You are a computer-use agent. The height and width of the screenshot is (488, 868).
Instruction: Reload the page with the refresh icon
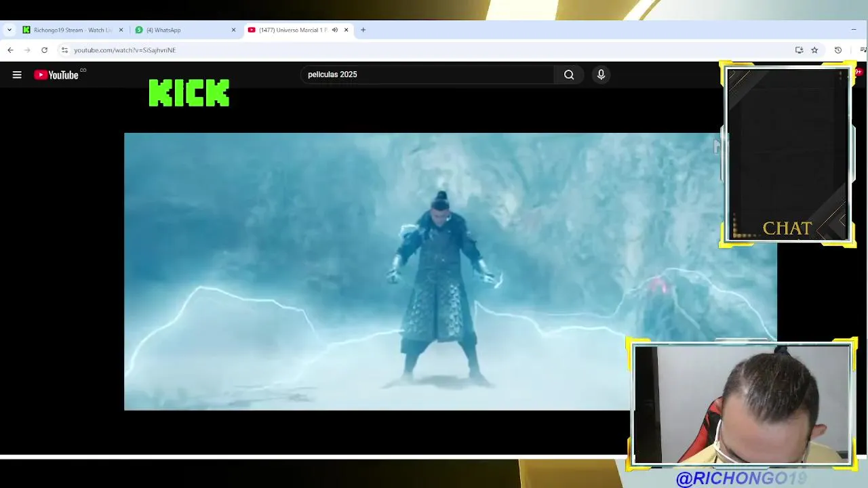point(45,50)
